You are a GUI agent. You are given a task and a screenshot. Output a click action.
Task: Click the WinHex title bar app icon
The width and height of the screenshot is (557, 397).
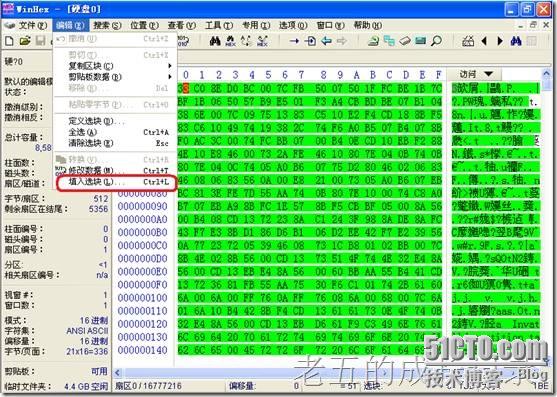pos(8,9)
